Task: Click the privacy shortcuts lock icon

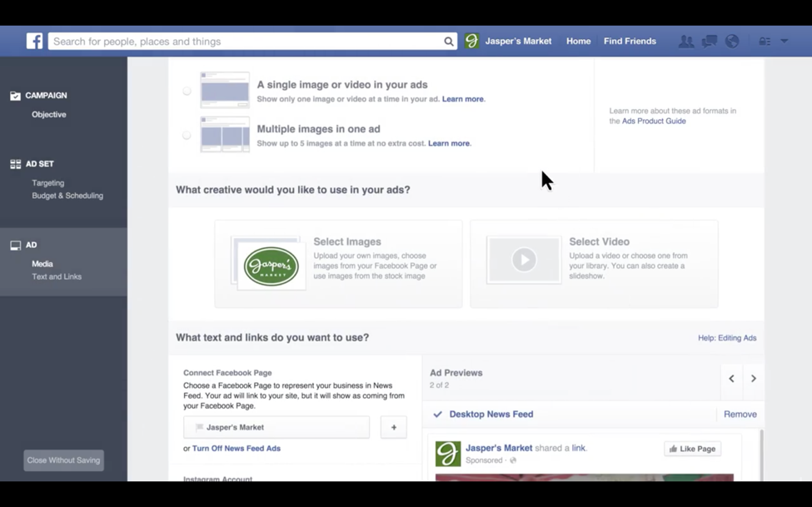Action: 765,42
